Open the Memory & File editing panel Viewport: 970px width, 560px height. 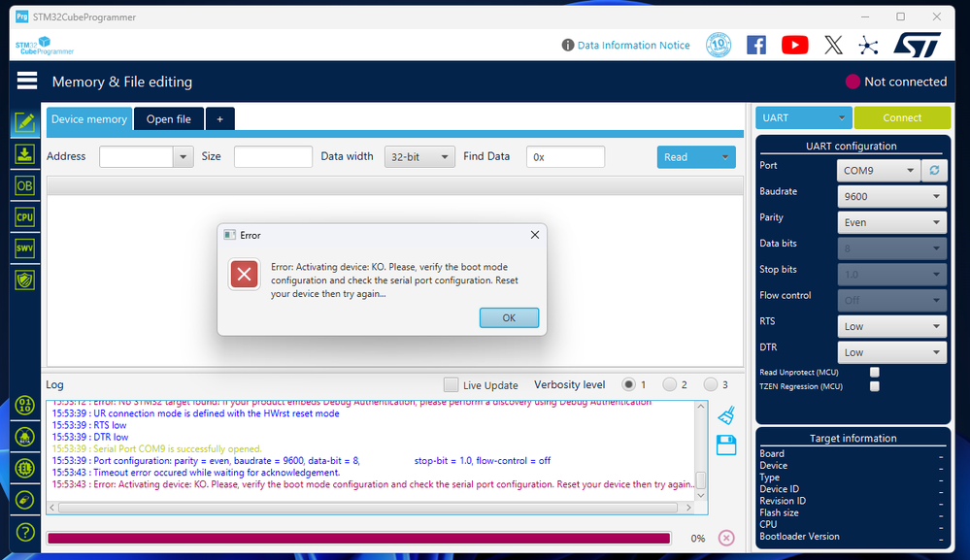[24, 122]
